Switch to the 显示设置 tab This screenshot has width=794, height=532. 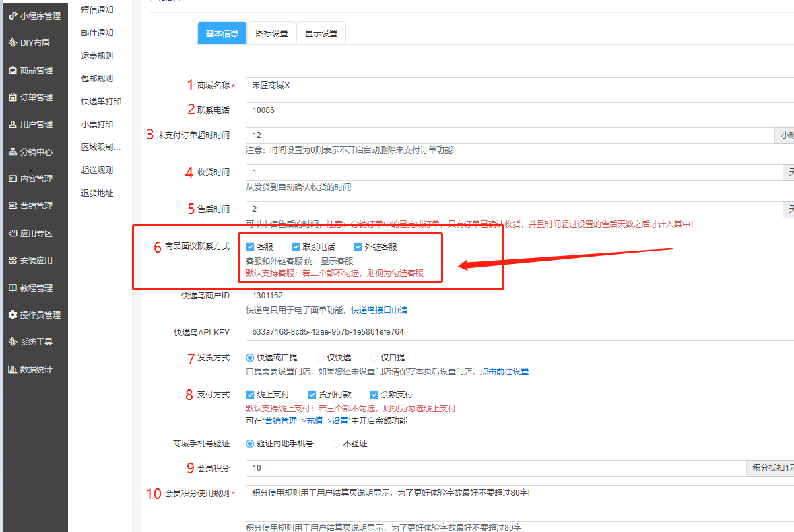[x=321, y=33]
